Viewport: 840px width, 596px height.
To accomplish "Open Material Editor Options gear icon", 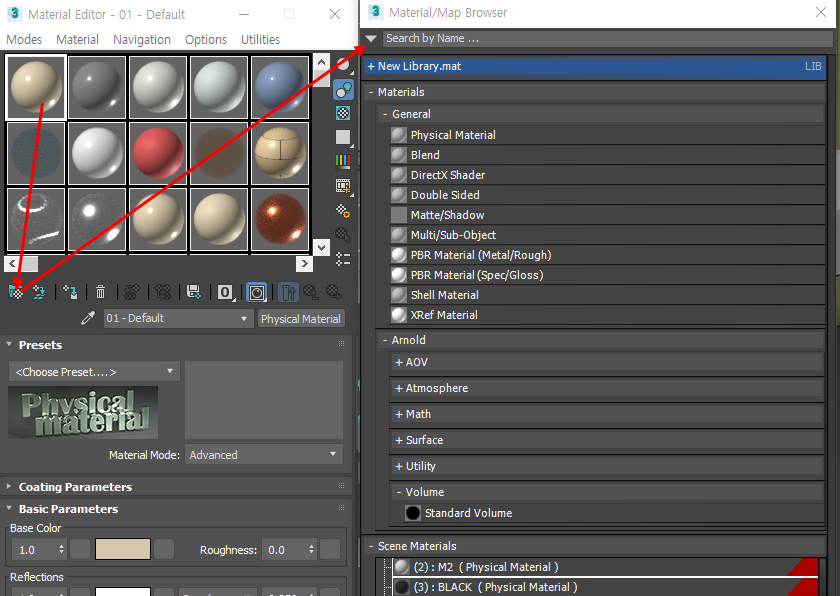I will click(343, 210).
